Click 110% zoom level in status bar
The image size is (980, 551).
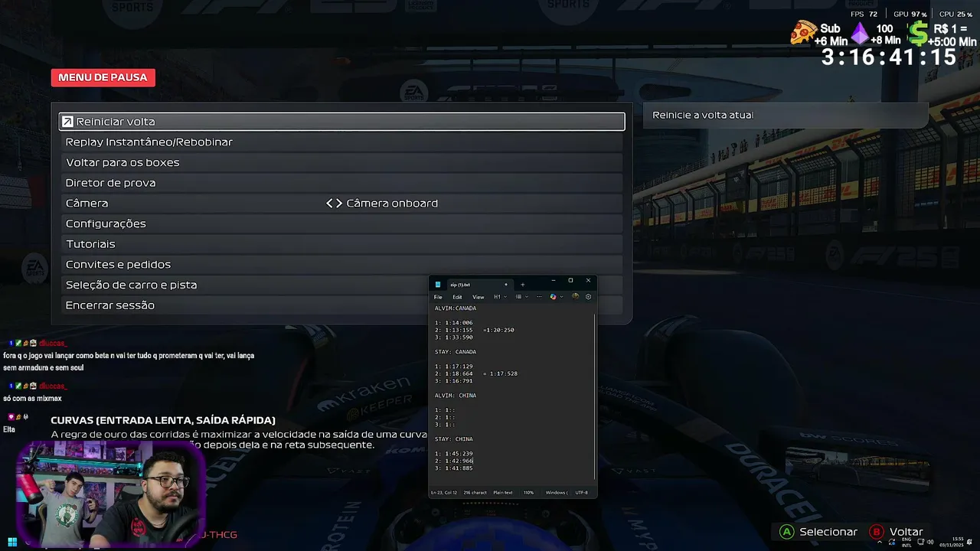point(528,492)
